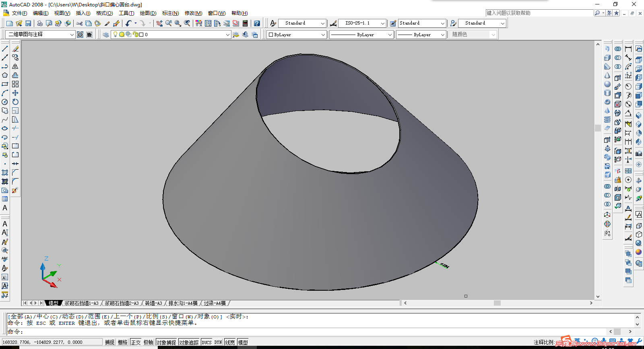Screen dimensions: 644x349
Task: Click the Help question mark icon
Action: (x=257, y=23)
